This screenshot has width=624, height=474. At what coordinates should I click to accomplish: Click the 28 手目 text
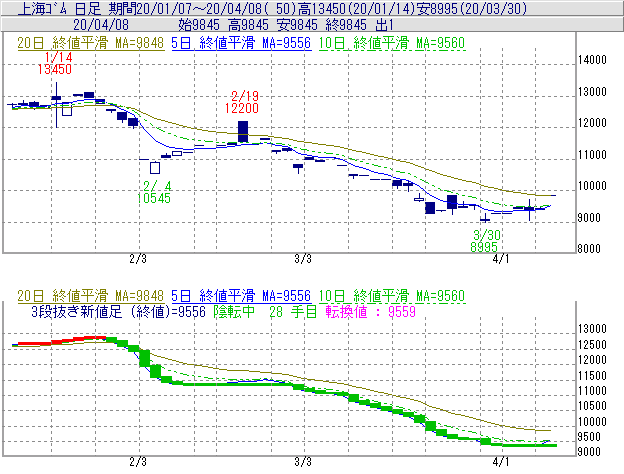click(293, 311)
